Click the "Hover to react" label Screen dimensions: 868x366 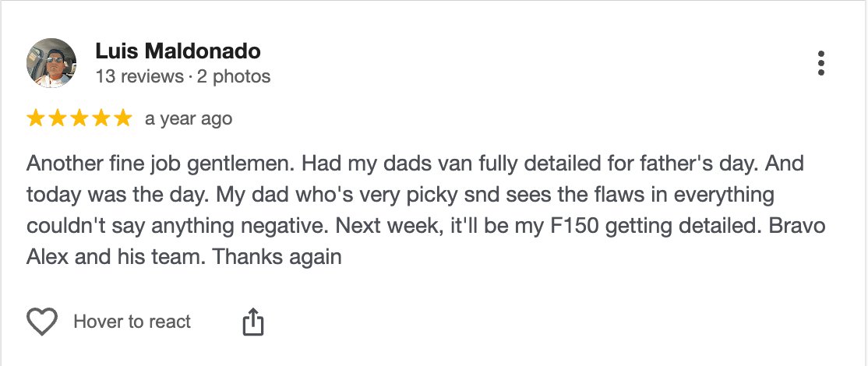point(132,322)
